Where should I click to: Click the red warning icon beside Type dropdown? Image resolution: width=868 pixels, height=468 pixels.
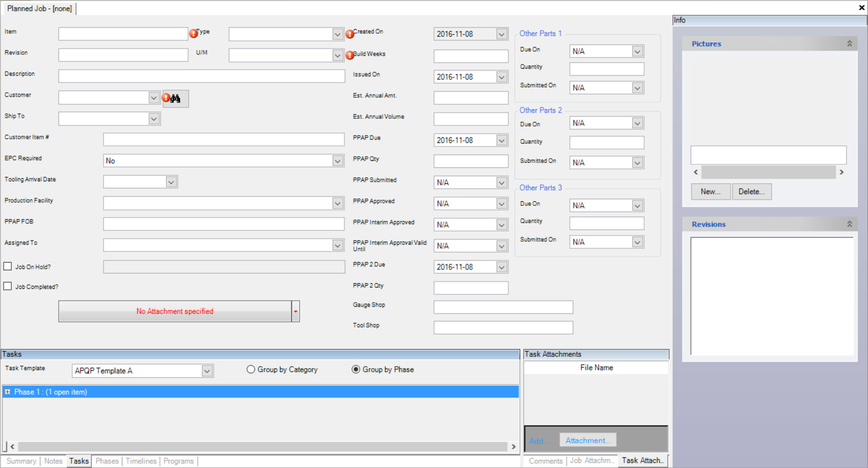(350, 34)
